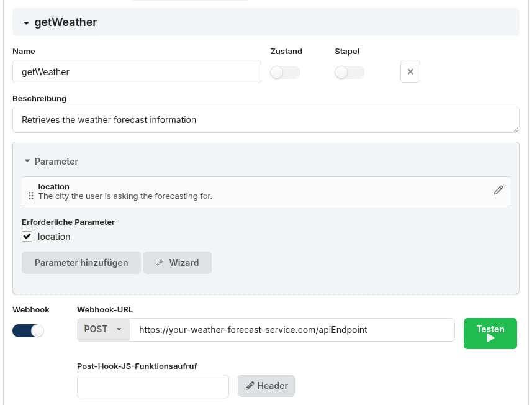
Task: Open the POST method dropdown
Action: (x=103, y=329)
